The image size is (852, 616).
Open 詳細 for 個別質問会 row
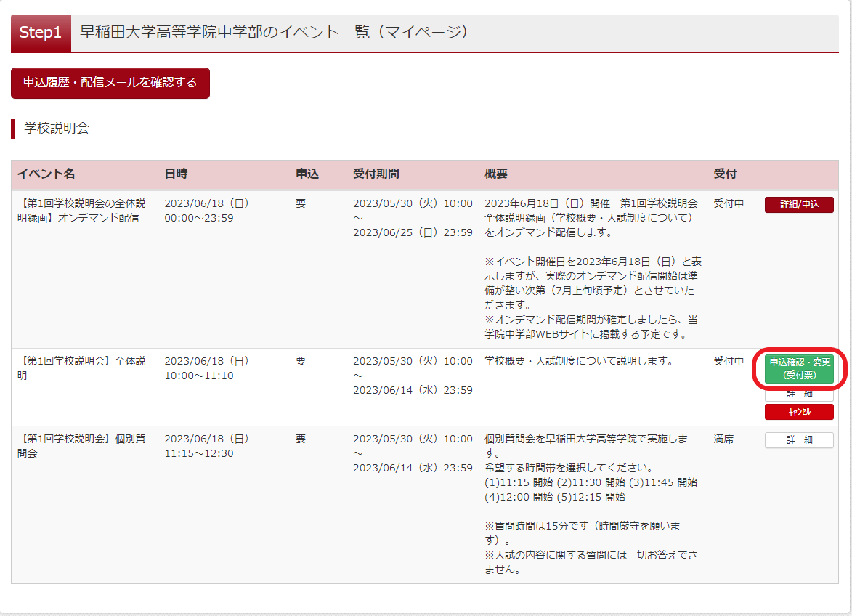799,439
